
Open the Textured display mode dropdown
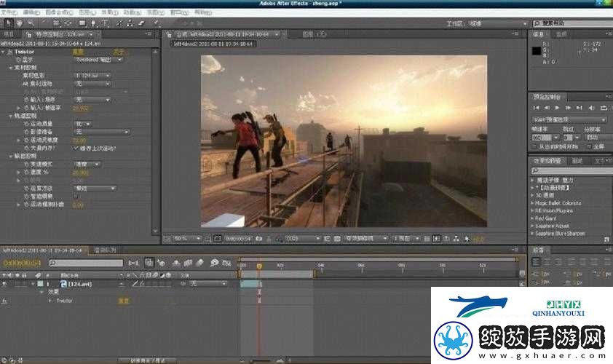(98, 60)
